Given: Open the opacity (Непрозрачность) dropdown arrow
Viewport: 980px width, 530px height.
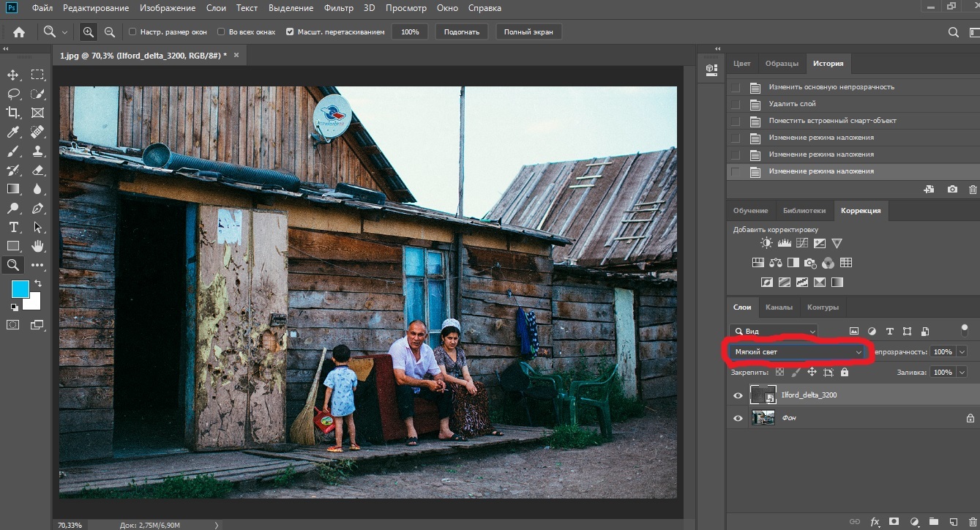Looking at the screenshot, I should click(962, 352).
